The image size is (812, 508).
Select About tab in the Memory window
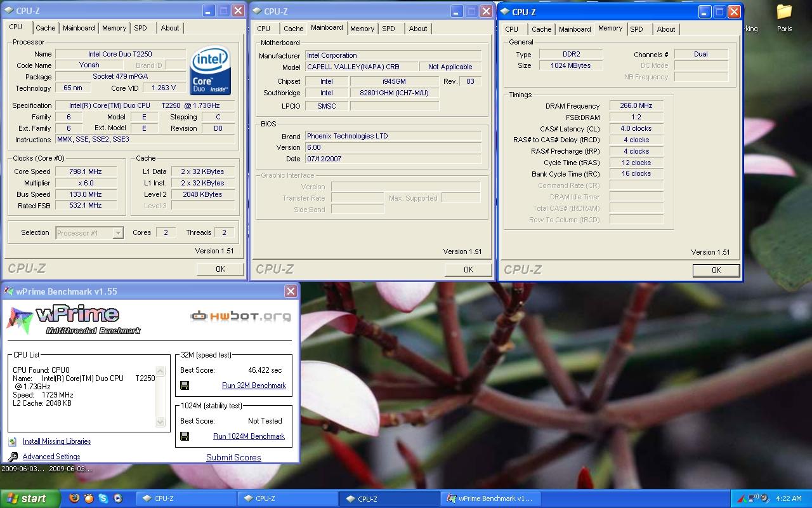click(x=666, y=29)
